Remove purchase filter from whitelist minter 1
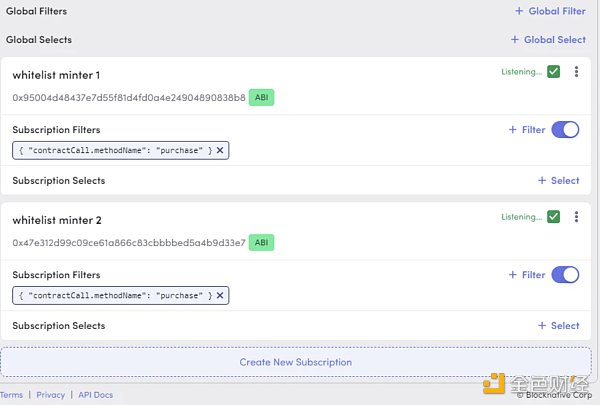600x405 pixels. click(220, 150)
